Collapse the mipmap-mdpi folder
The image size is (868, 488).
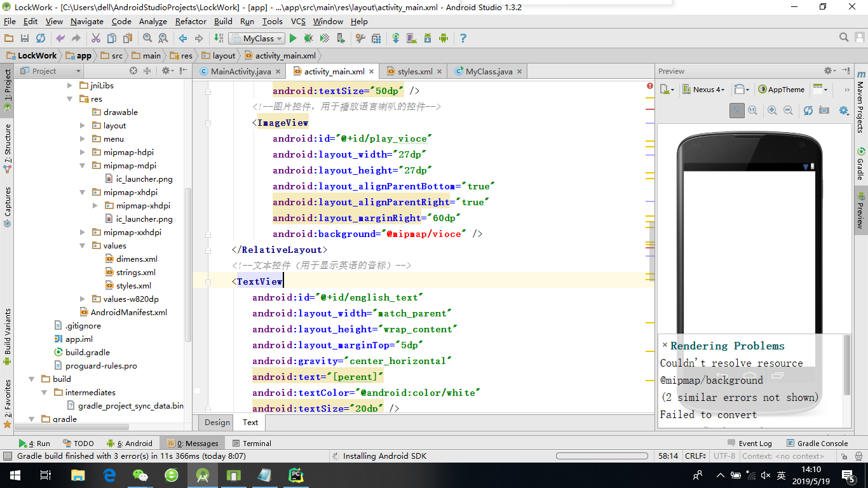point(83,166)
